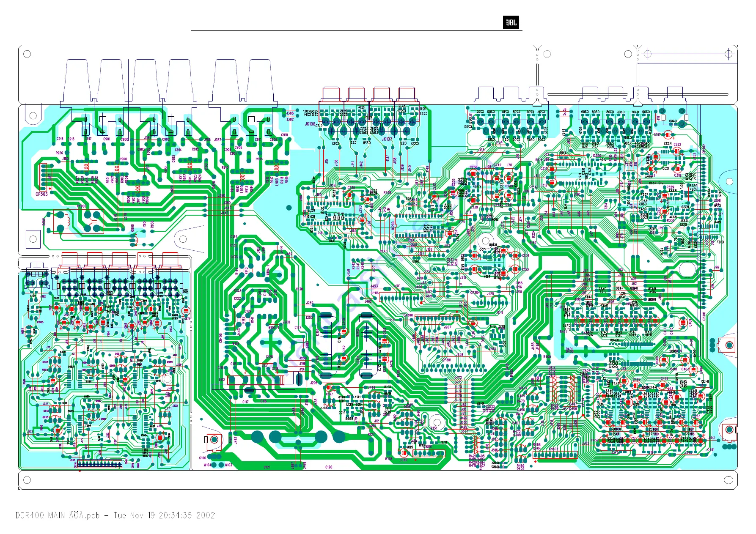Click the C238 capacitor label

(473, 167)
